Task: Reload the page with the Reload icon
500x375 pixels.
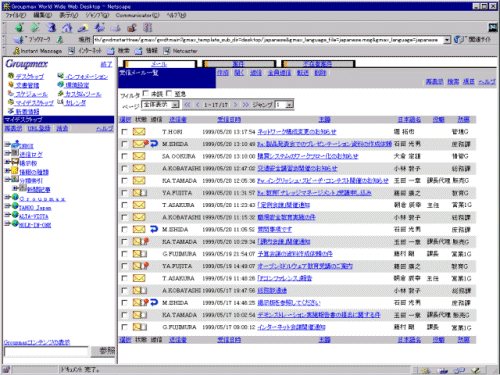Action: click(x=51, y=28)
